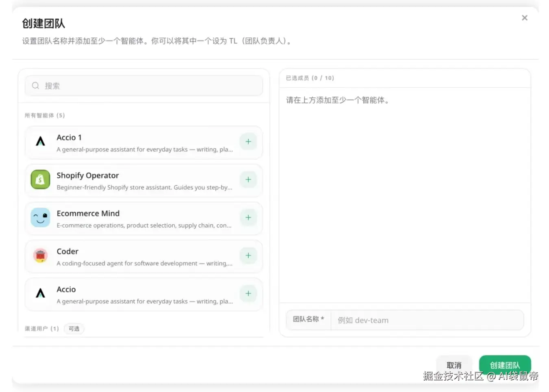
Task: Click the '请在上方添加至少一个智能体。' hint text
Action: [338, 100]
